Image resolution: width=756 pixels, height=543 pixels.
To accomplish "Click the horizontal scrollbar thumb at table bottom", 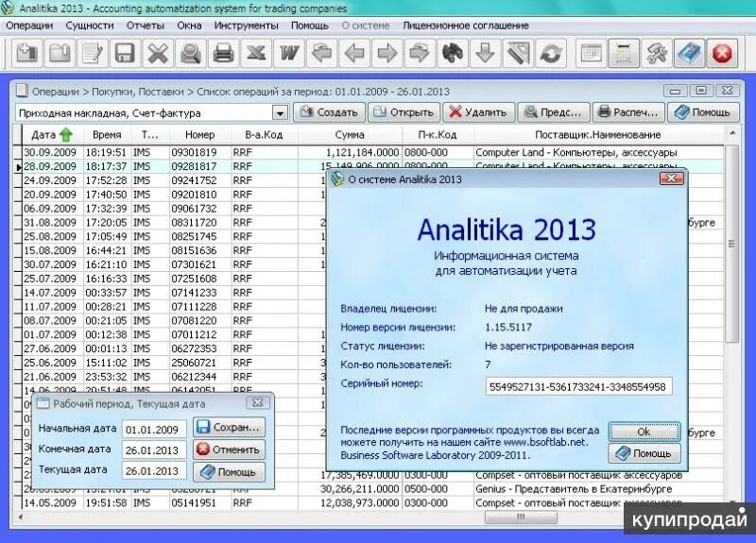I will click(x=521, y=517).
